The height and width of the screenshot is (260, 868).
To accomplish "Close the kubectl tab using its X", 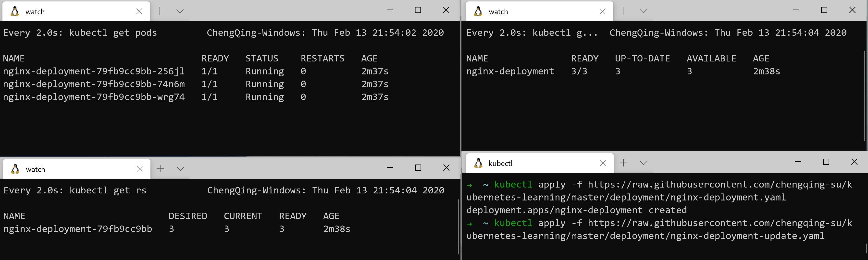I will click(603, 163).
